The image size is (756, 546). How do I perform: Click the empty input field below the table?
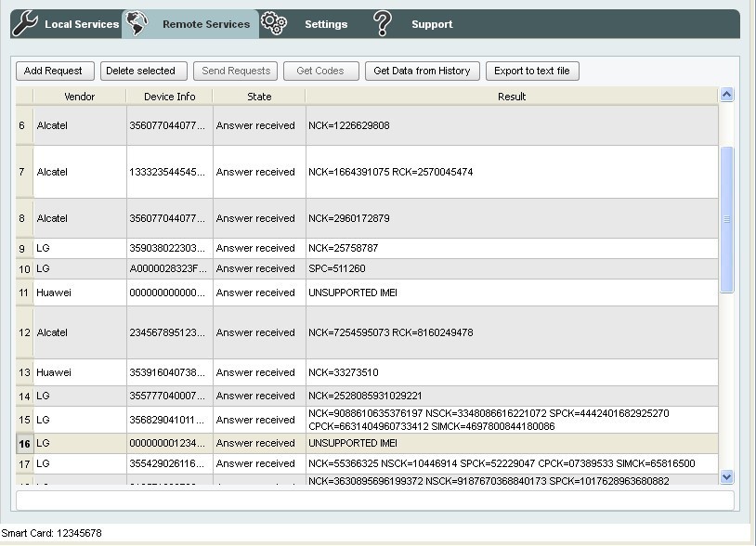click(x=371, y=502)
